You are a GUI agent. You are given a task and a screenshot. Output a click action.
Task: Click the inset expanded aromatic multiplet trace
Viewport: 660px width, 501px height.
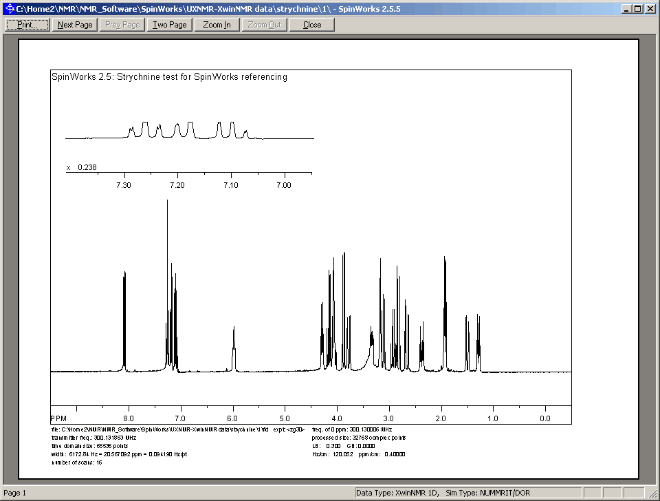[189, 131]
